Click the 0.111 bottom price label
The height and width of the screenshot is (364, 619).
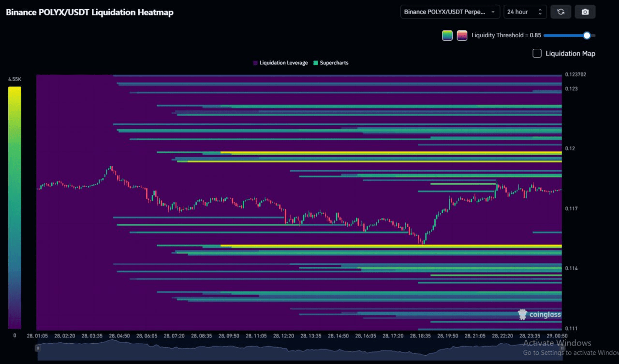[x=572, y=328]
